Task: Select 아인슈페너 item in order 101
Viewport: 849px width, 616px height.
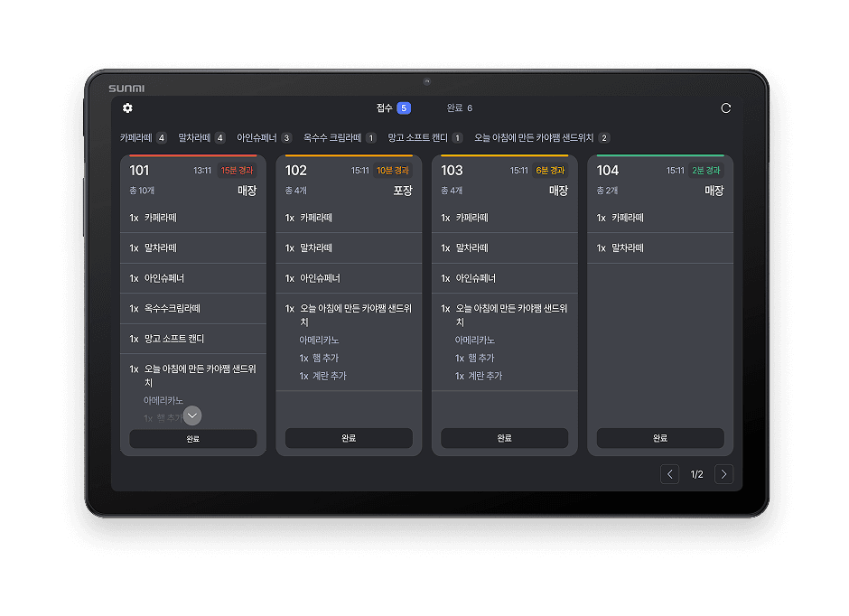Action: click(x=192, y=278)
